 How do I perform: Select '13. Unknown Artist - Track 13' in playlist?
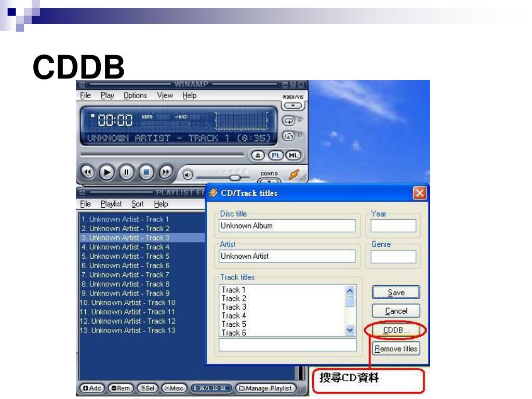[142, 330]
